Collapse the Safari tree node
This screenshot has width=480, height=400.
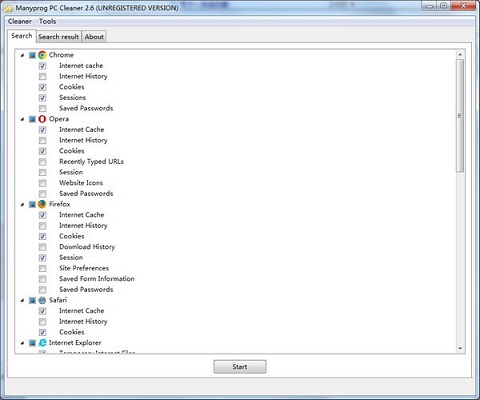pos(22,300)
